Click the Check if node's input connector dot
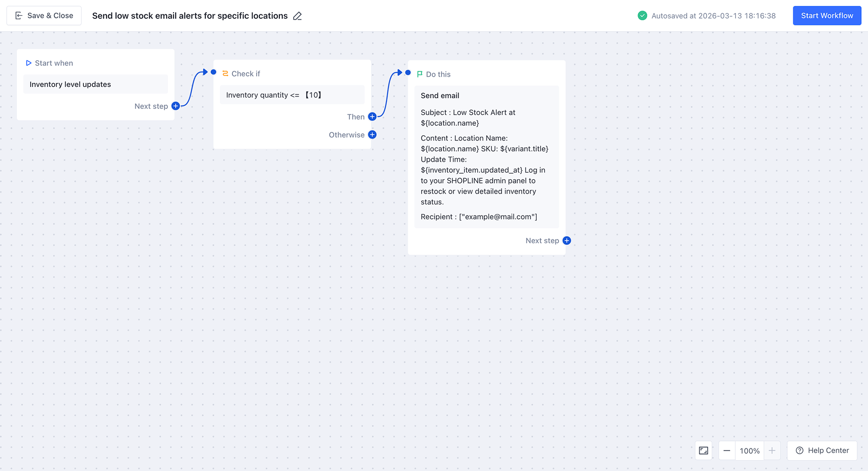Screen dimensions: 868x471 click(x=213, y=72)
